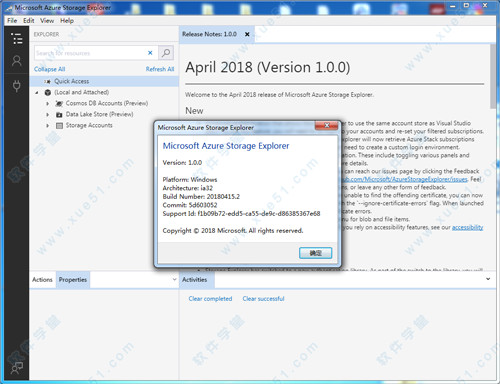The height and width of the screenshot is (384, 500).
Task: Open the Help menu
Action: 67,21
